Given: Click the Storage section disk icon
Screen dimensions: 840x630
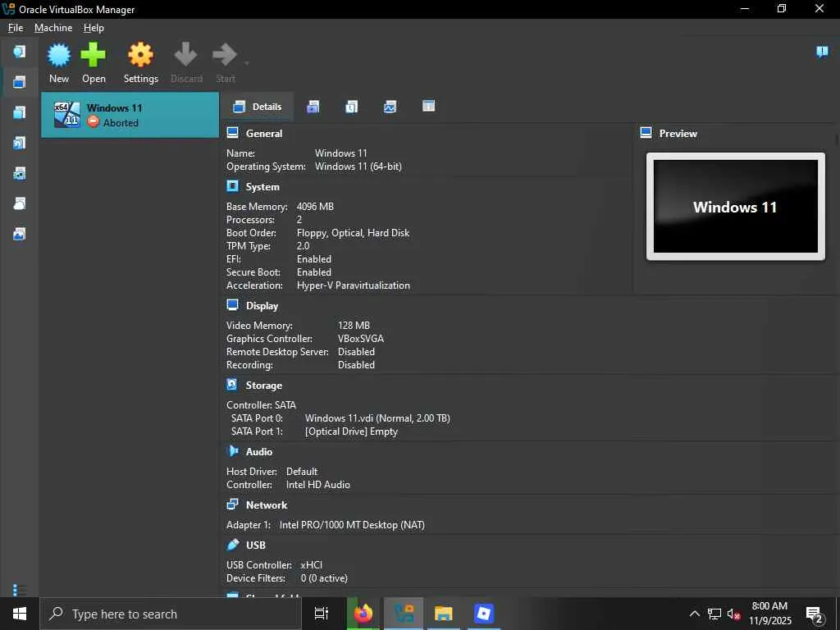Looking at the screenshot, I should (x=232, y=385).
